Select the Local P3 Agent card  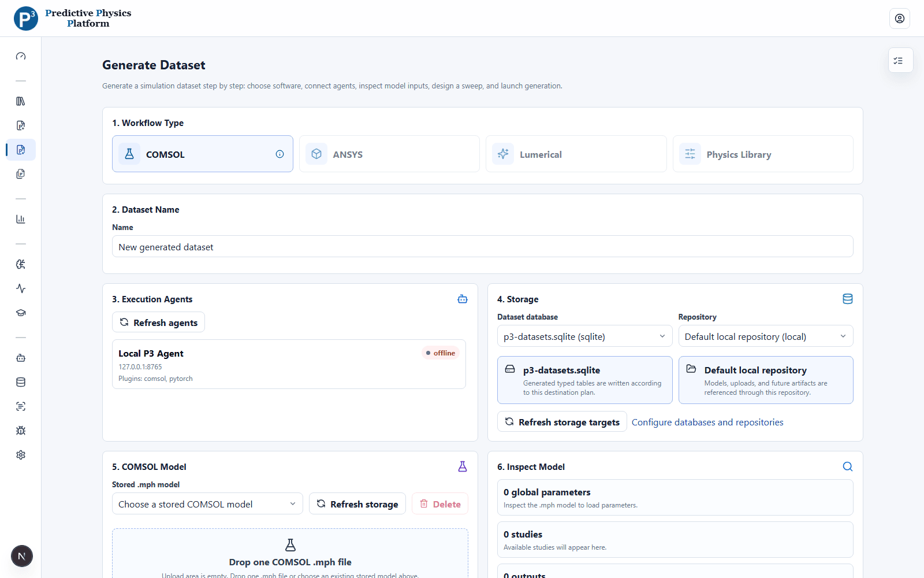[289, 364]
